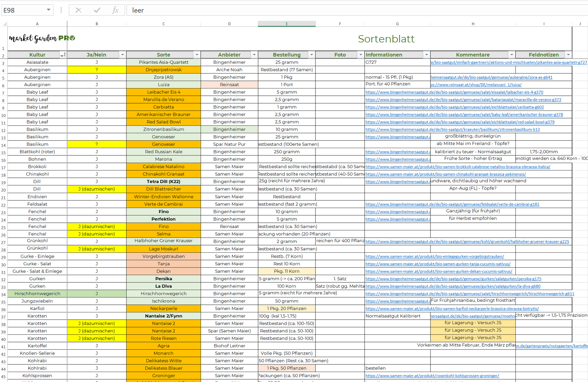This screenshot has width=588, height=382.
Task: Select the Lage Moskurl cell
Action: point(163,249)
